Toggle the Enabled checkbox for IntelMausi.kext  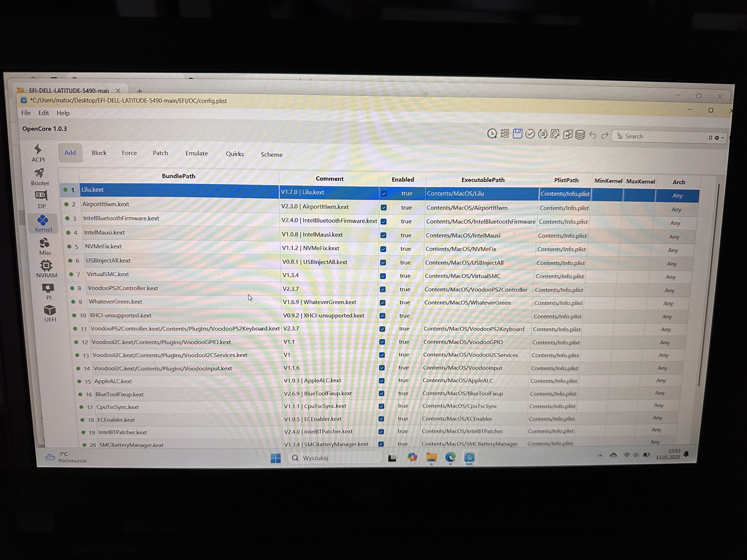(383, 235)
